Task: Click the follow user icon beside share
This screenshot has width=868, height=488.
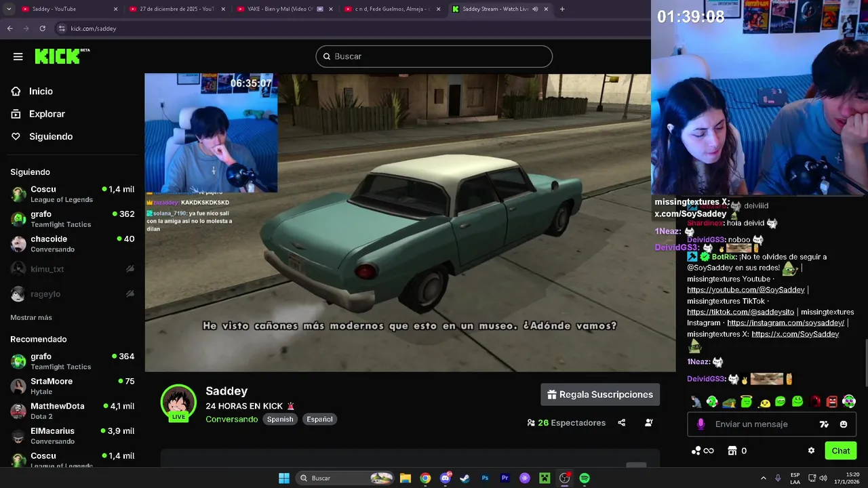Action: point(648,423)
